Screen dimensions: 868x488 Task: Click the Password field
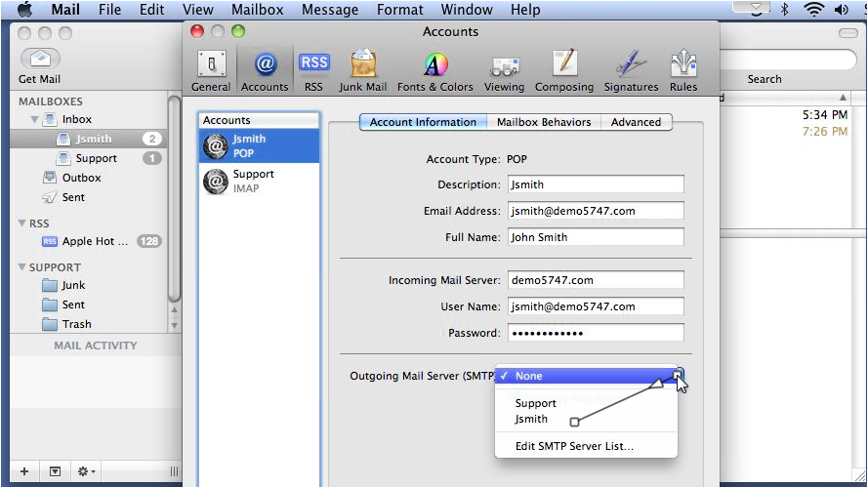click(x=596, y=333)
